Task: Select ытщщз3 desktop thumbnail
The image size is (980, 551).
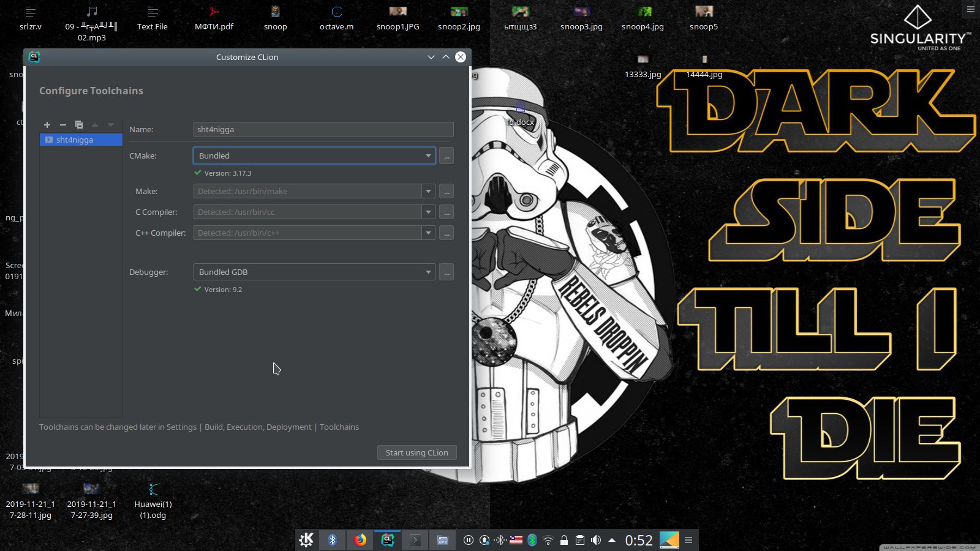Action: pos(520,18)
